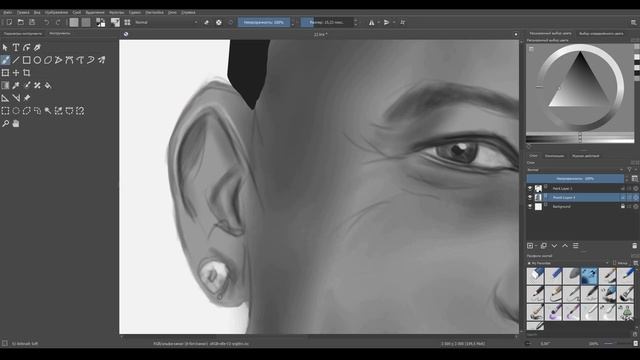Open the workspace chooser in the toolbar
640x360 pixels.
click(x=633, y=22)
